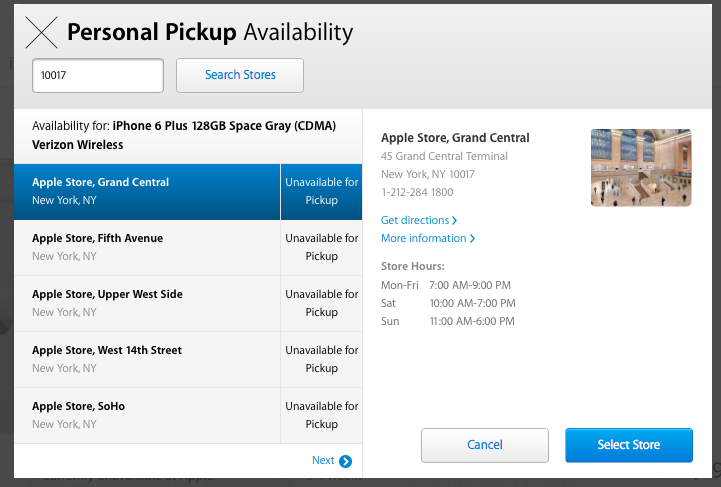
Task: Open the Get directions link
Action: pyautogui.click(x=418, y=220)
